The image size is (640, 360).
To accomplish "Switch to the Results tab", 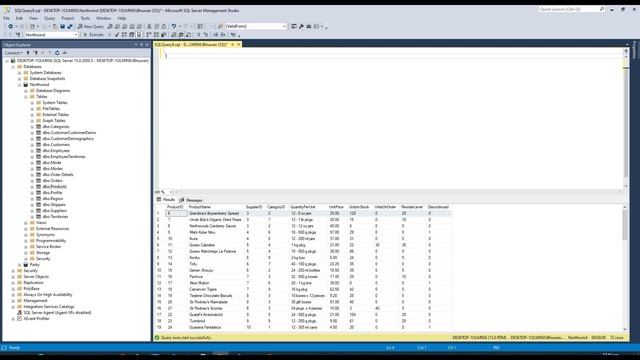I will click(166, 200).
